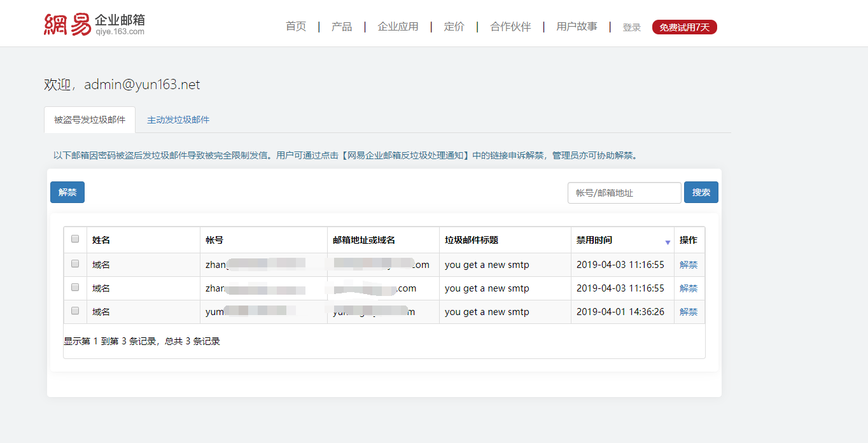The height and width of the screenshot is (443, 868).
Task: Click the 搜索 search button
Action: coord(701,192)
